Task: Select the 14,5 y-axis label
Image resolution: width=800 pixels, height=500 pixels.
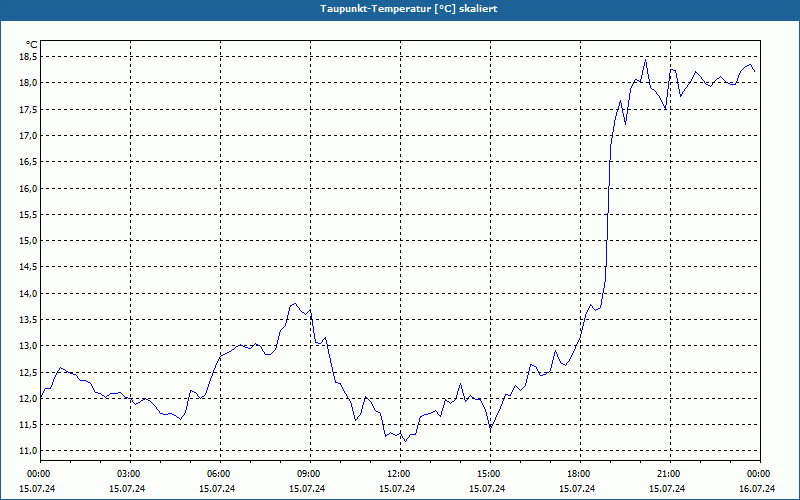Action: point(29,267)
